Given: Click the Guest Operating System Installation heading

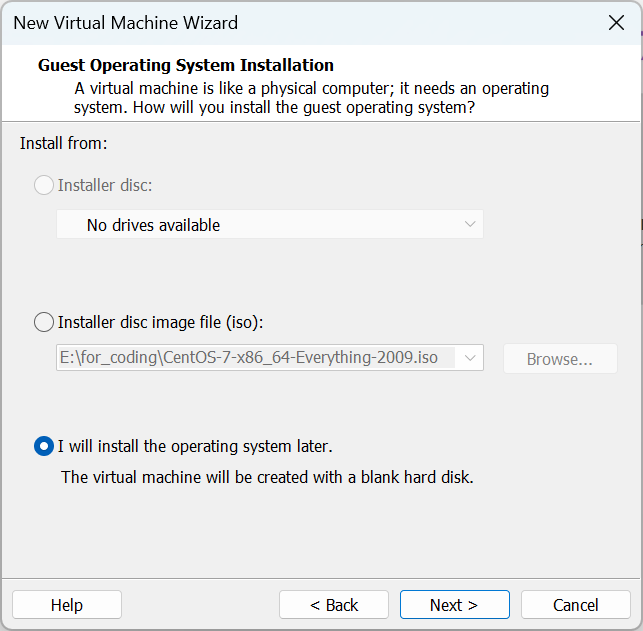Looking at the screenshot, I should (x=186, y=66).
